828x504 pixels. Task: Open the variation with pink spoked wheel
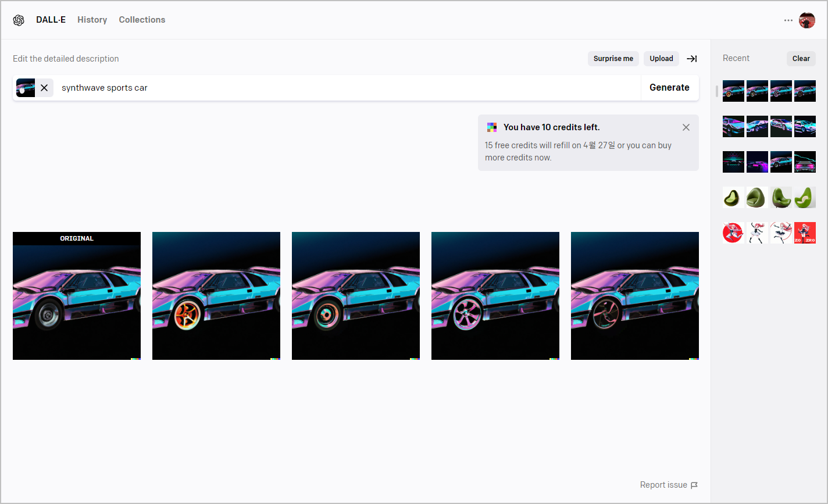tap(495, 296)
